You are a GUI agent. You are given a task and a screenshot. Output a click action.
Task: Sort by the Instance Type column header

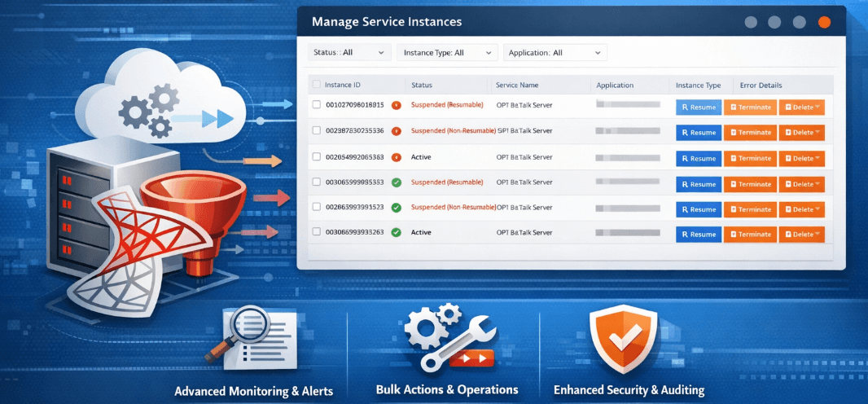[x=698, y=86]
